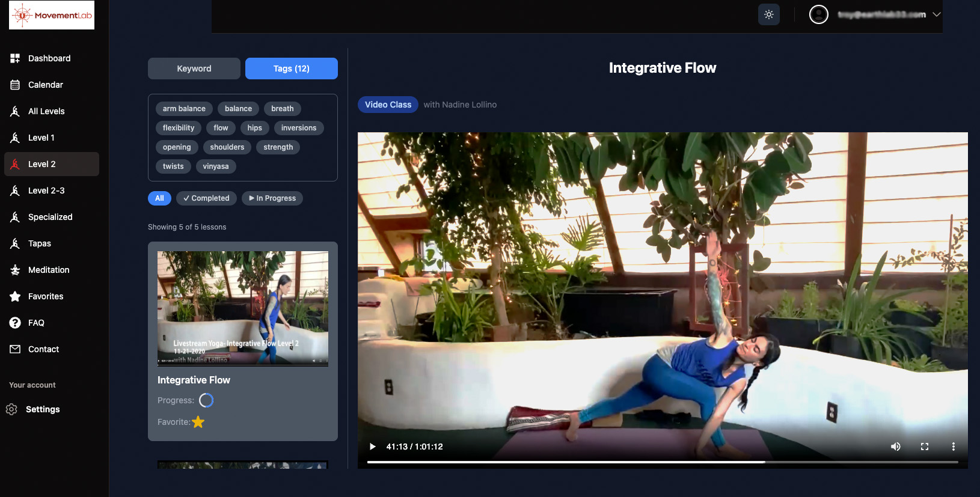The width and height of the screenshot is (980, 497).
Task: Click the user profile avatar icon
Action: click(x=818, y=14)
